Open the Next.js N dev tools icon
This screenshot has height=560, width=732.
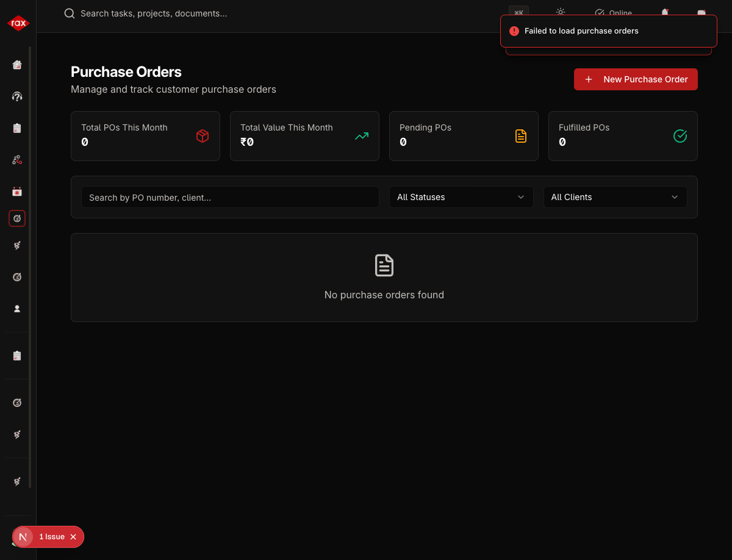click(x=23, y=537)
